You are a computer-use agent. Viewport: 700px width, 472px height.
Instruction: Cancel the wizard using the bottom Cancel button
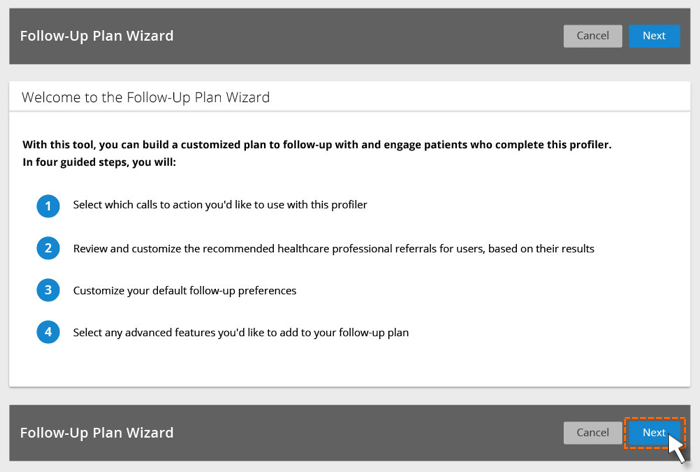tap(592, 432)
